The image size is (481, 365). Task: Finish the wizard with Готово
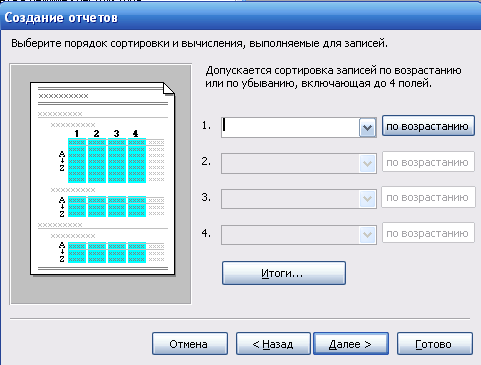point(435,344)
